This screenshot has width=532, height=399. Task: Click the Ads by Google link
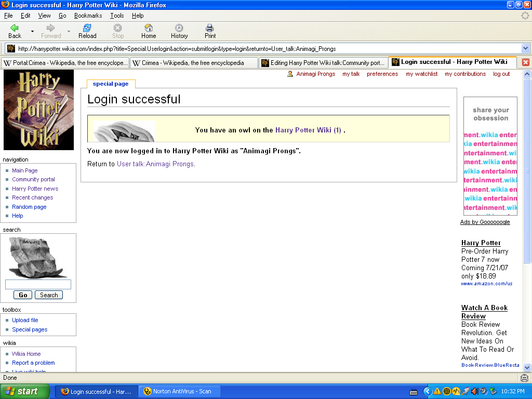pos(485,222)
